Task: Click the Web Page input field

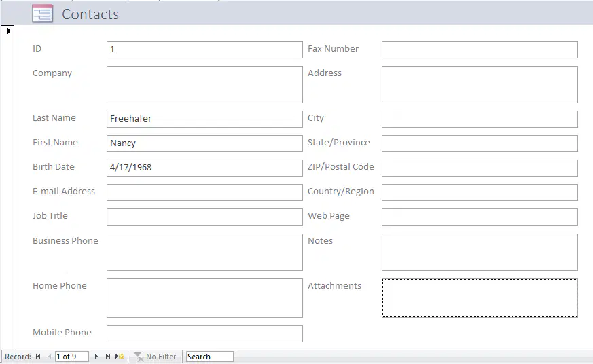Action: 480,217
